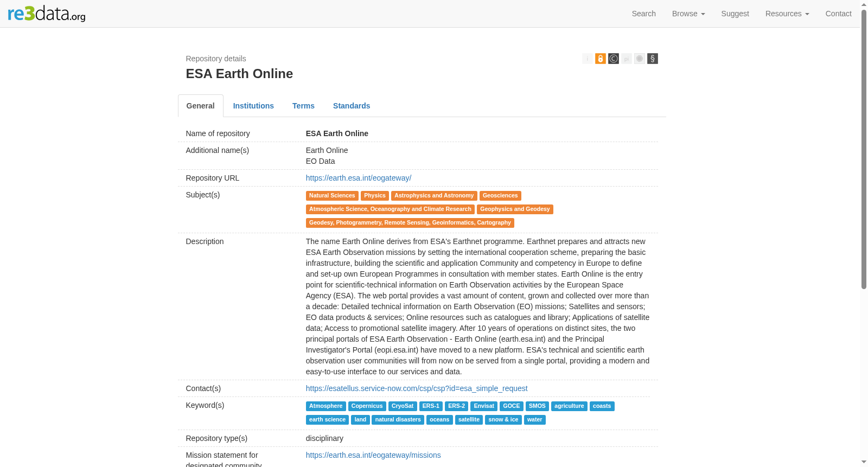
Task: Open the esatellus service-now contact link
Action: 417,388
